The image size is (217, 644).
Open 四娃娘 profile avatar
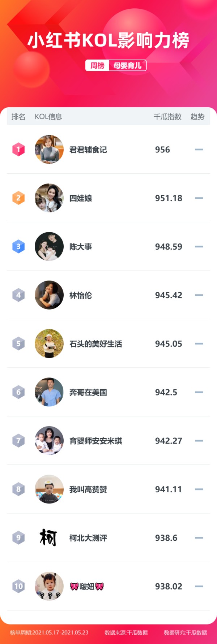49,198
